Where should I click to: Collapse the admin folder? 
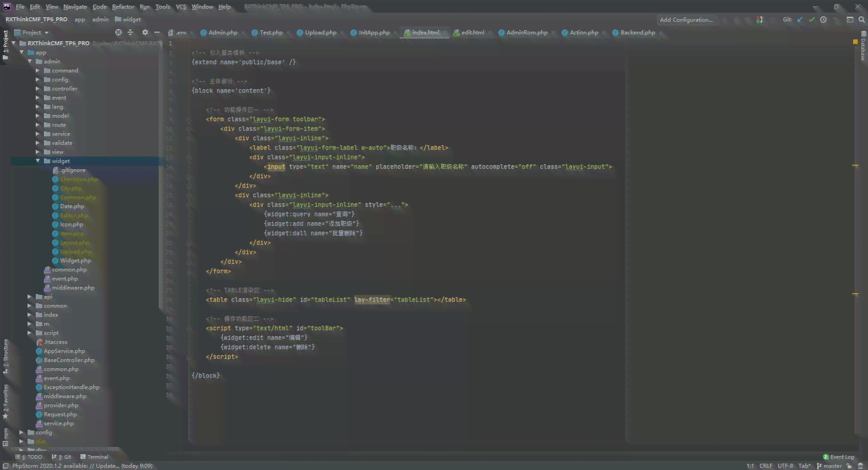(30, 62)
